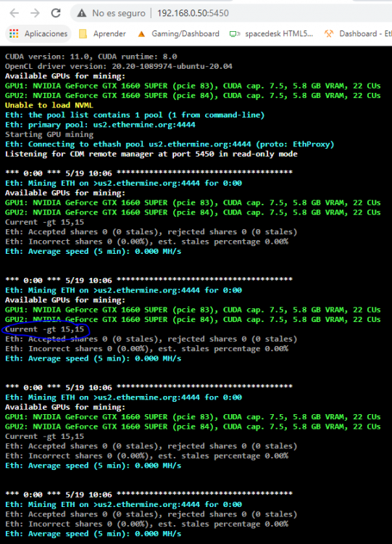Screen dimensions: 392x544
Task: Click the browser Forward arrow
Action: 35,13
